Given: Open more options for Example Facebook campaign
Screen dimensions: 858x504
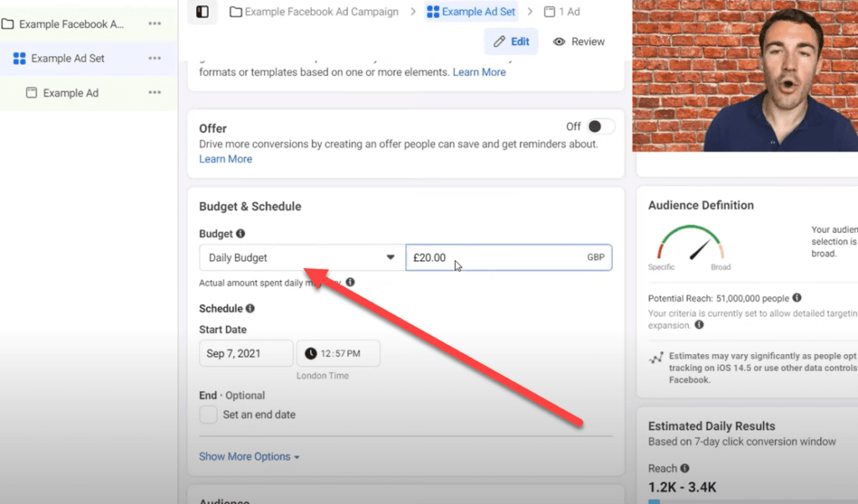Looking at the screenshot, I should (x=155, y=23).
